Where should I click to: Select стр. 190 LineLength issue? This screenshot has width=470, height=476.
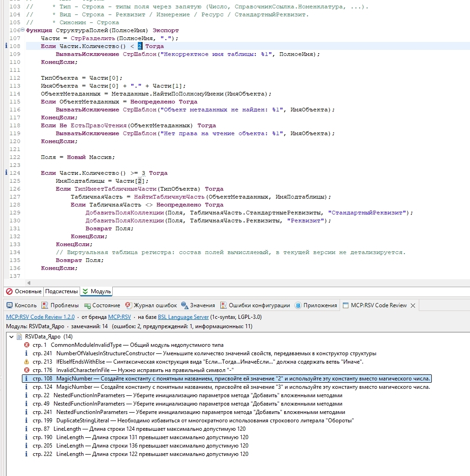[140, 437]
